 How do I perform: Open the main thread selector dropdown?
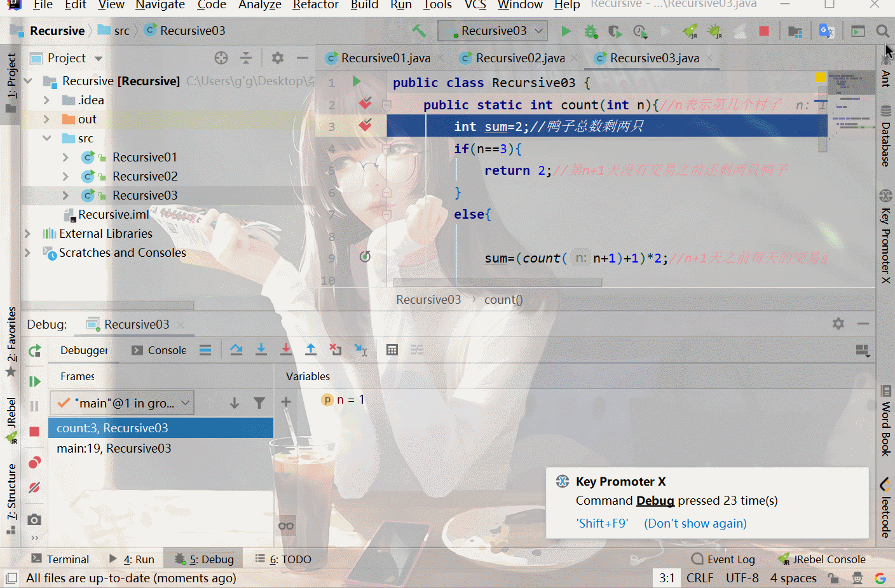click(123, 403)
